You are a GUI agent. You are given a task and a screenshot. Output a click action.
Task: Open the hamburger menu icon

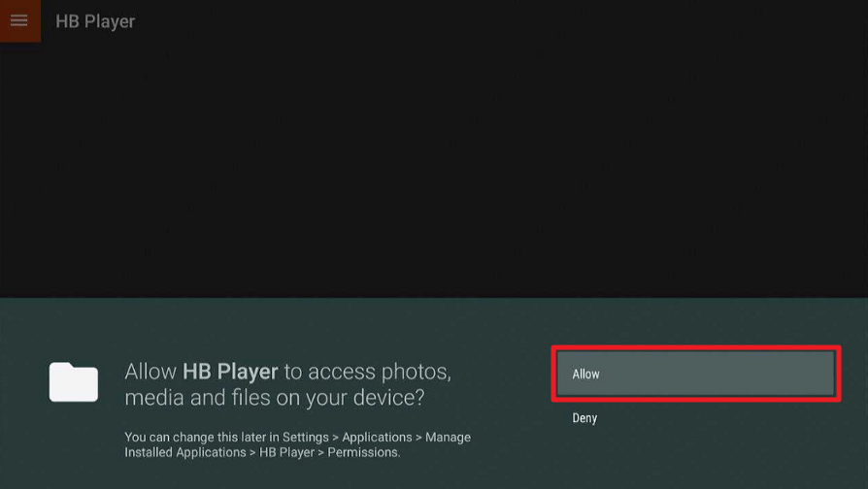pos(19,21)
